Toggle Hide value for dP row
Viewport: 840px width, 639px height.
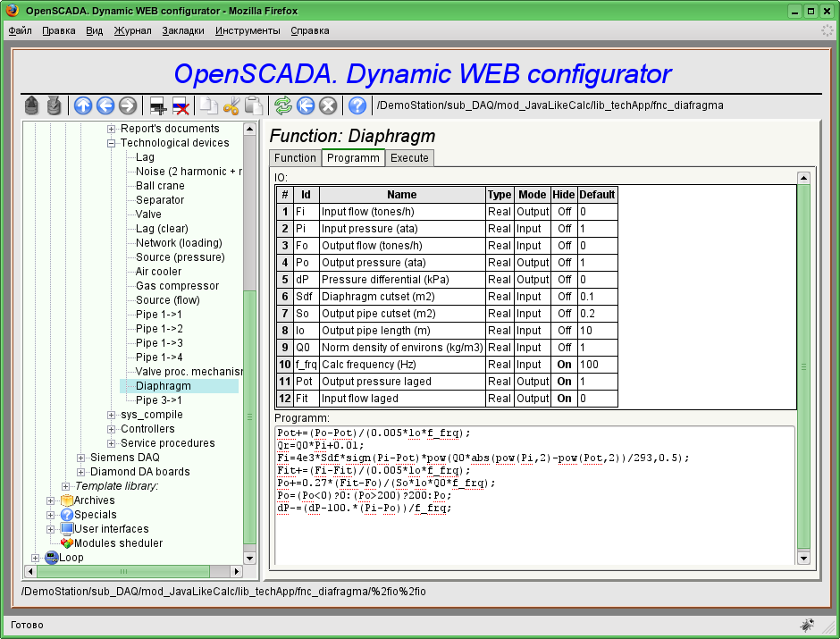point(564,280)
